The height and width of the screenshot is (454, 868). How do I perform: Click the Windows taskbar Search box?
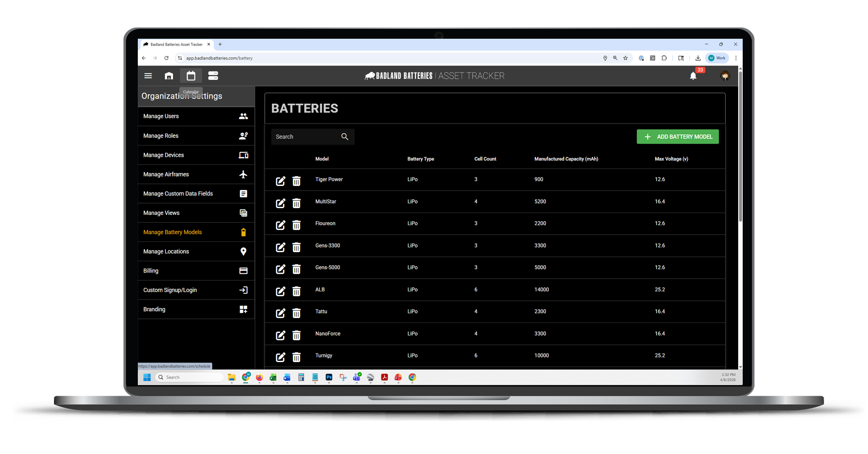pyautogui.click(x=190, y=377)
